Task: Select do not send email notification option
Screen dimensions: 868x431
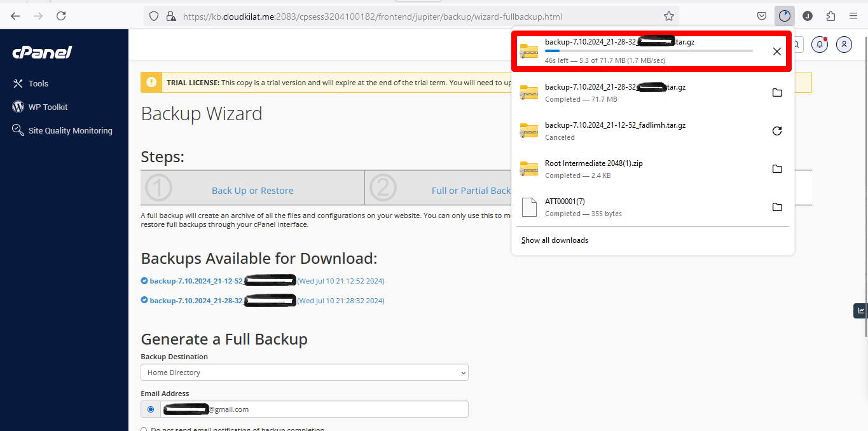Action: coord(144,430)
